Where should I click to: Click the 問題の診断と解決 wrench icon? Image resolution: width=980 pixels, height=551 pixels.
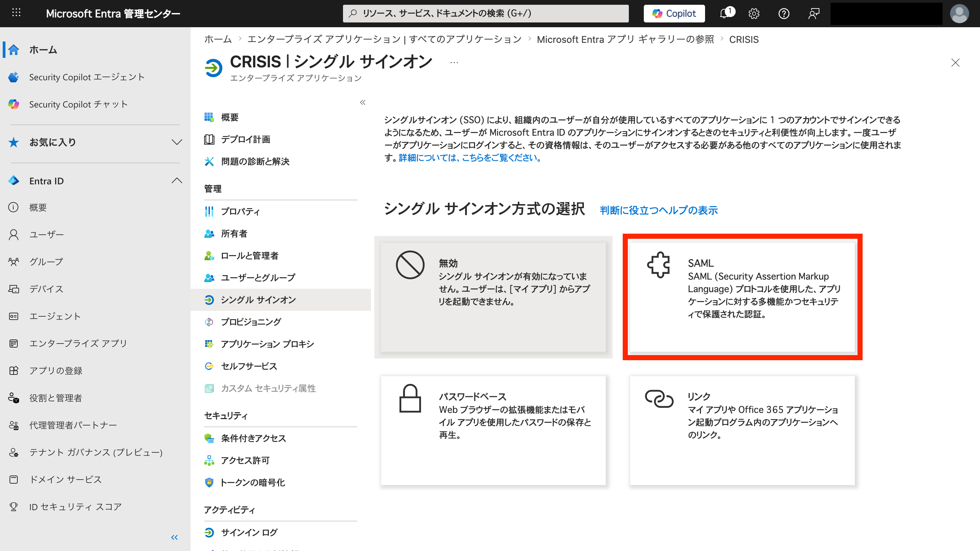(x=209, y=162)
